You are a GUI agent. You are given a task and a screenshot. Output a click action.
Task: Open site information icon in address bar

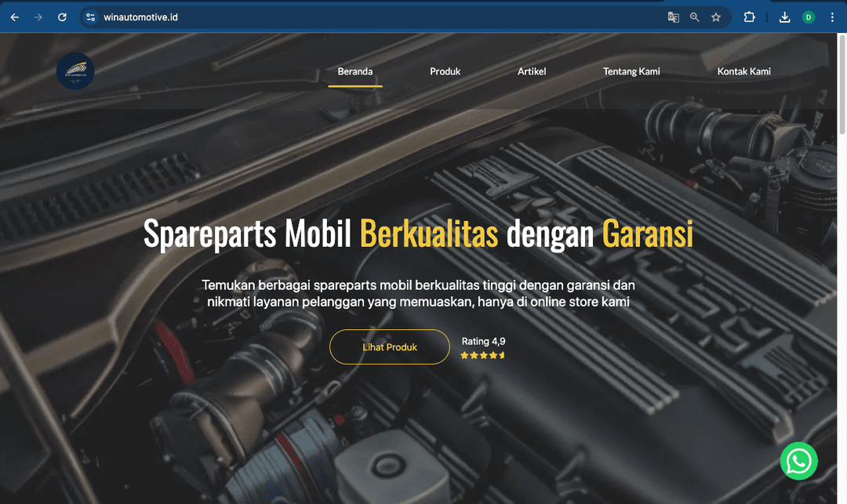pyautogui.click(x=91, y=17)
